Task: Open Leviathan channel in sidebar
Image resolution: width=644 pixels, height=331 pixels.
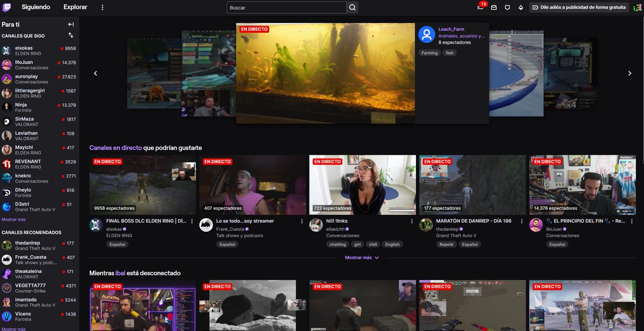Action: click(40, 136)
